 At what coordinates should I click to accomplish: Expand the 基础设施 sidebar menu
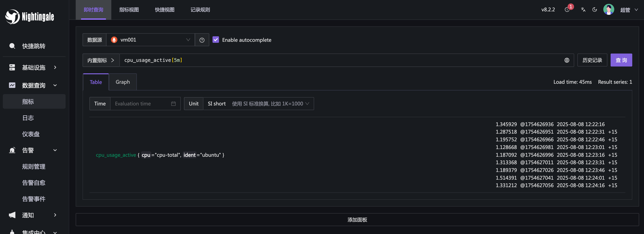tap(34, 67)
